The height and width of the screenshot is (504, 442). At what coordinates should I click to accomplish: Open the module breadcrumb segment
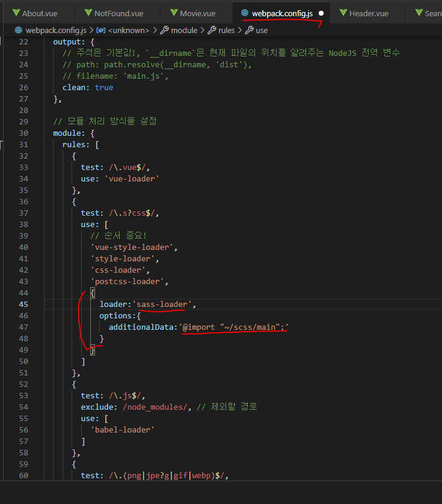tap(184, 31)
